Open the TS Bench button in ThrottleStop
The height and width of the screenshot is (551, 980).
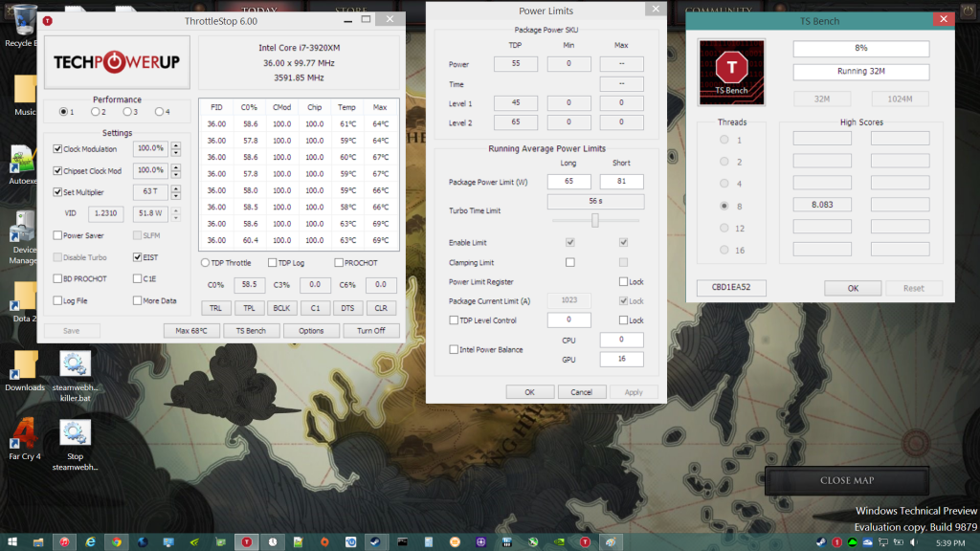[x=251, y=330]
